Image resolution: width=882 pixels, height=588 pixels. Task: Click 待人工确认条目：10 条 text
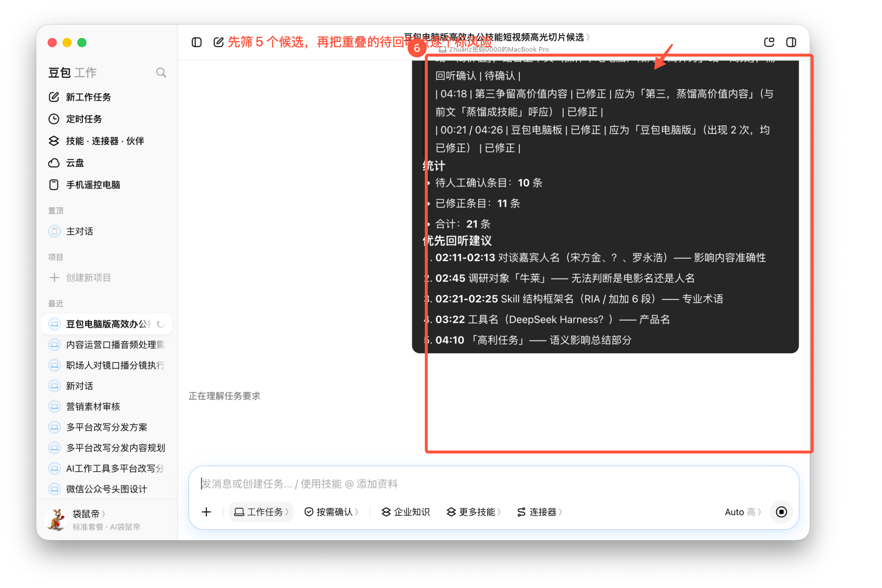489,183
